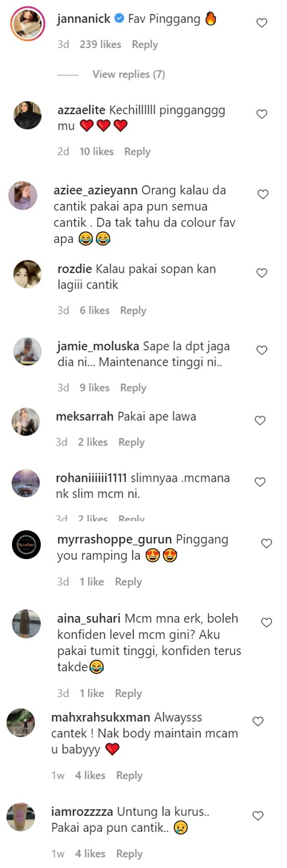This screenshot has width=287, height=868.
Task: Like jamie_moluska's comment
Action: [x=261, y=350]
